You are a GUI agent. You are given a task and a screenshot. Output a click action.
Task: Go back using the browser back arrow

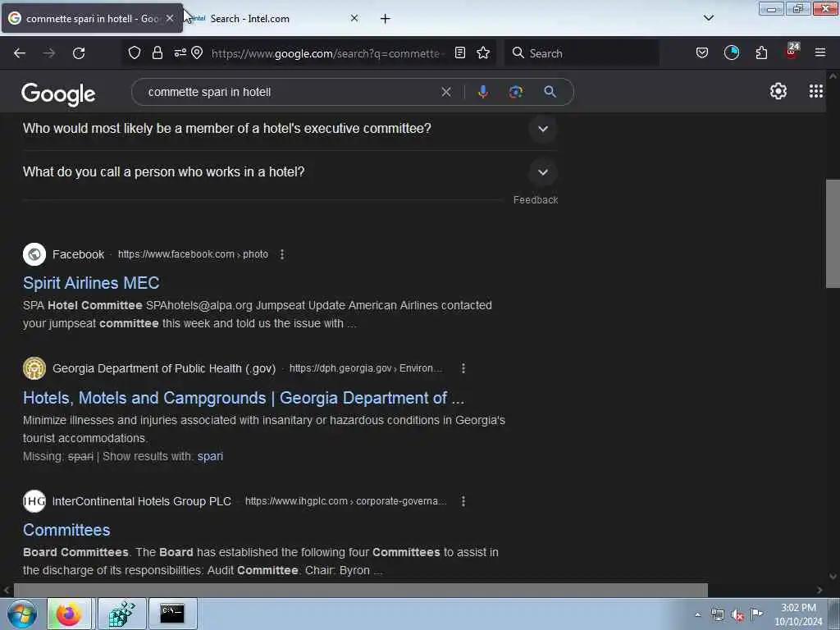(x=20, y=53)
